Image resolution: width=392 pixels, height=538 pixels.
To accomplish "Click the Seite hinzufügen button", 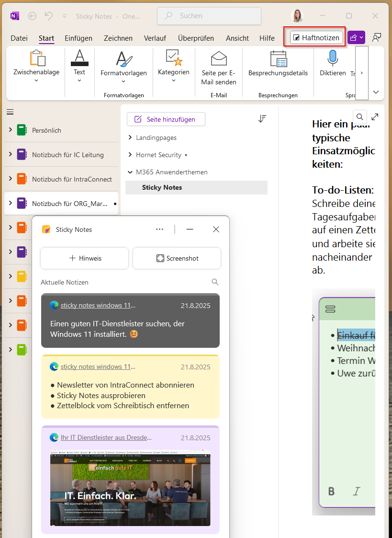I will tap(166, 118).
